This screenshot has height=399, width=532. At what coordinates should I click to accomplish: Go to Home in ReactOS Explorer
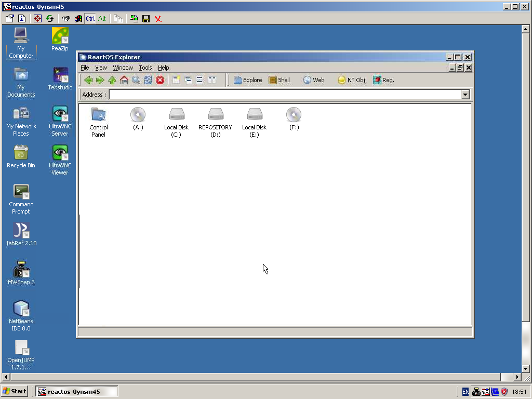(x=124, y=80)
